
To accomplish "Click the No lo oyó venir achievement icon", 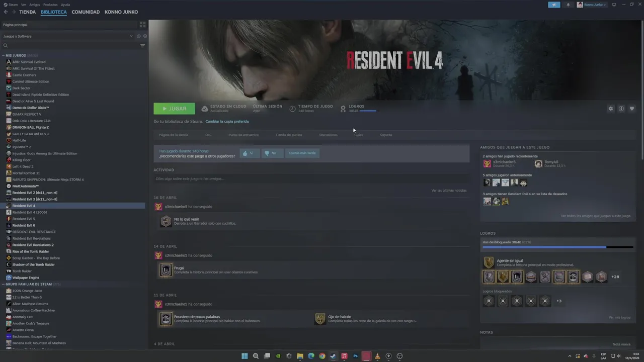I will point(166,221).
